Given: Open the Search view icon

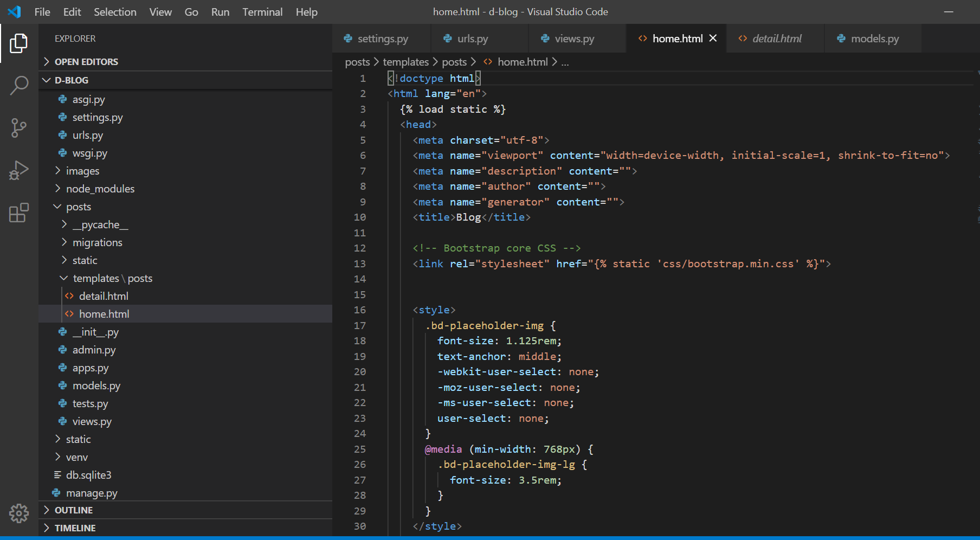Looking at the screenshot, I should (x=19, y=86).
